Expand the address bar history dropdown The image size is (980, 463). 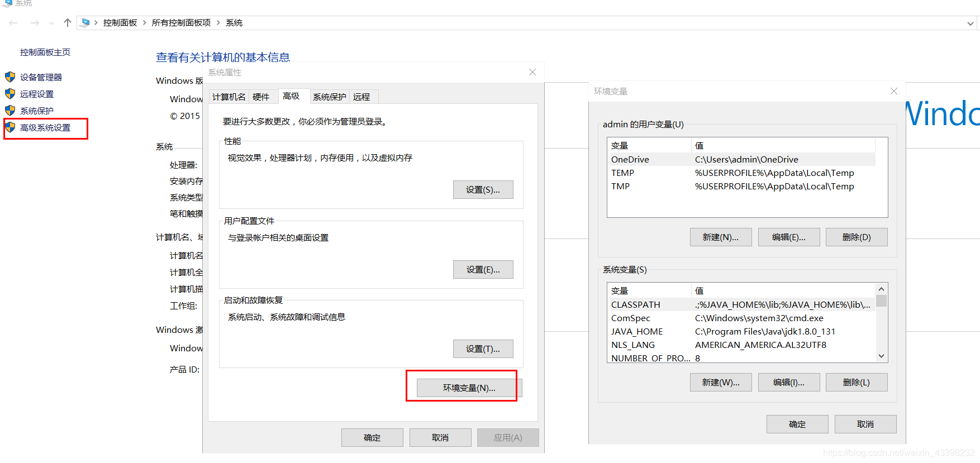[x=971, y=23]
